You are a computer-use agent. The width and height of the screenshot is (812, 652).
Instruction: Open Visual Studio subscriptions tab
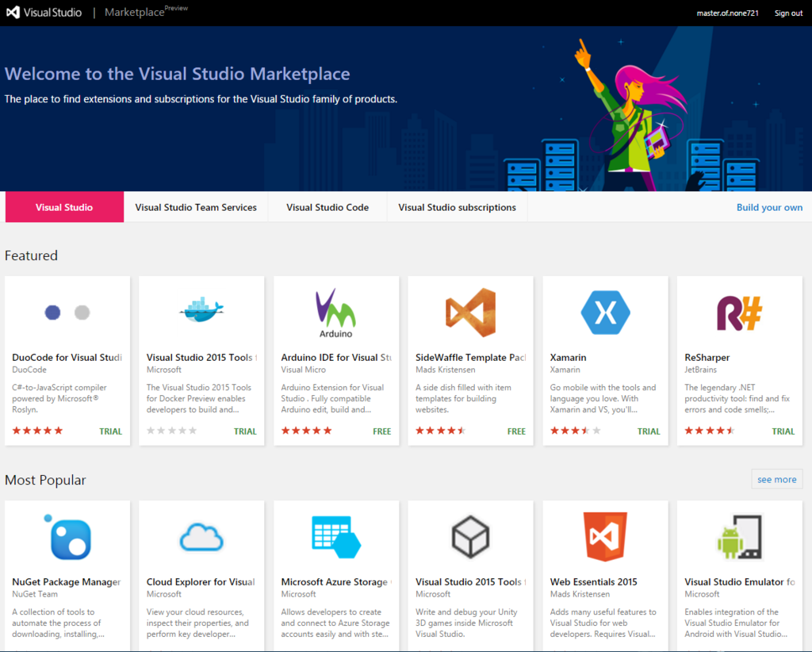[x=458, y=207]
